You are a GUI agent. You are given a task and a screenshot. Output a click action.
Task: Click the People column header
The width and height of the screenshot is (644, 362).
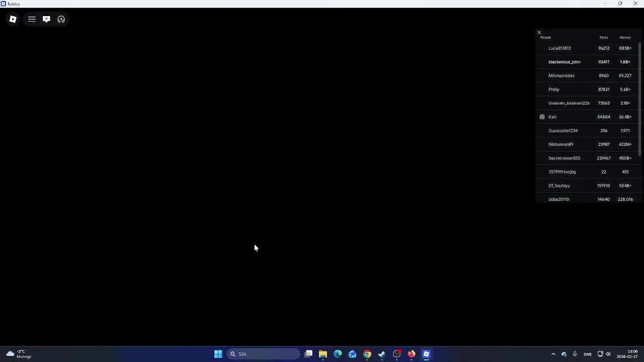point(545,37)
